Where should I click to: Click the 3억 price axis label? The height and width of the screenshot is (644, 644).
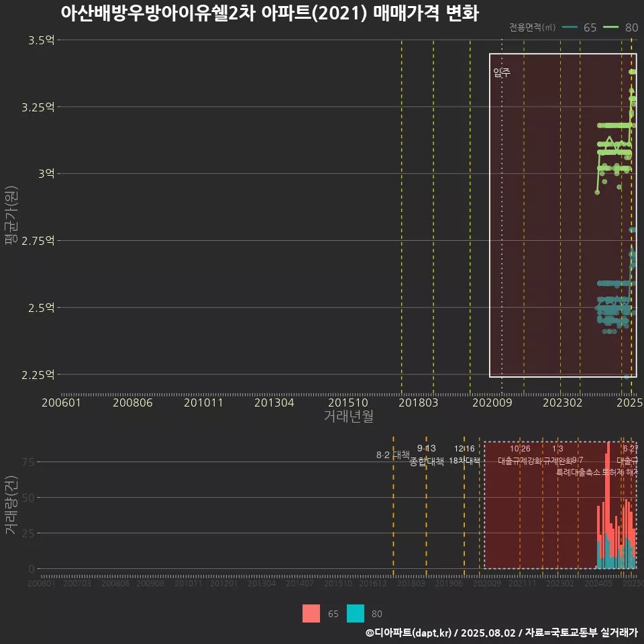click(46, 174)
